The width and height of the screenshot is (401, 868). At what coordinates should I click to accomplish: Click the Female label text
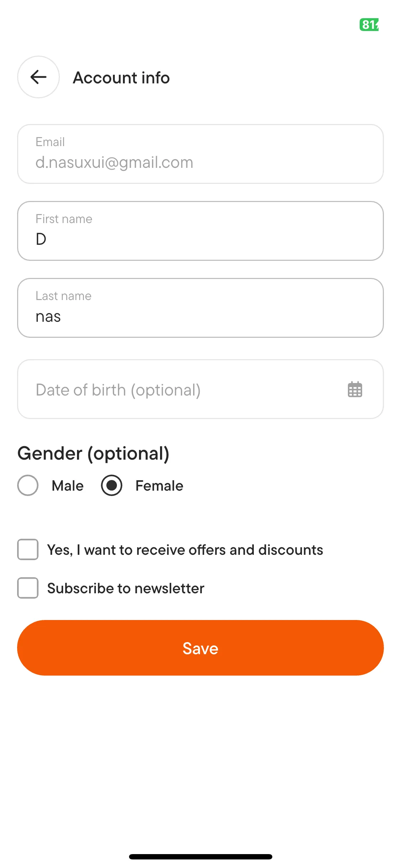click(159, 486)
